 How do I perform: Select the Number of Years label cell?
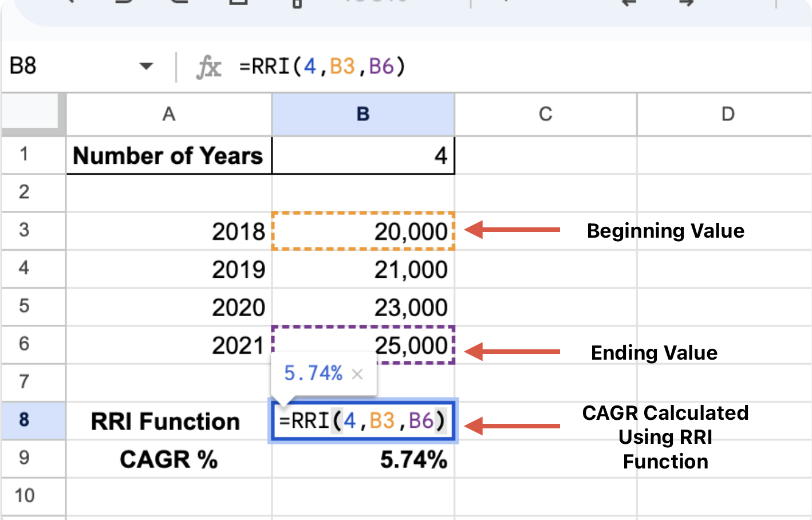(168, 156)
